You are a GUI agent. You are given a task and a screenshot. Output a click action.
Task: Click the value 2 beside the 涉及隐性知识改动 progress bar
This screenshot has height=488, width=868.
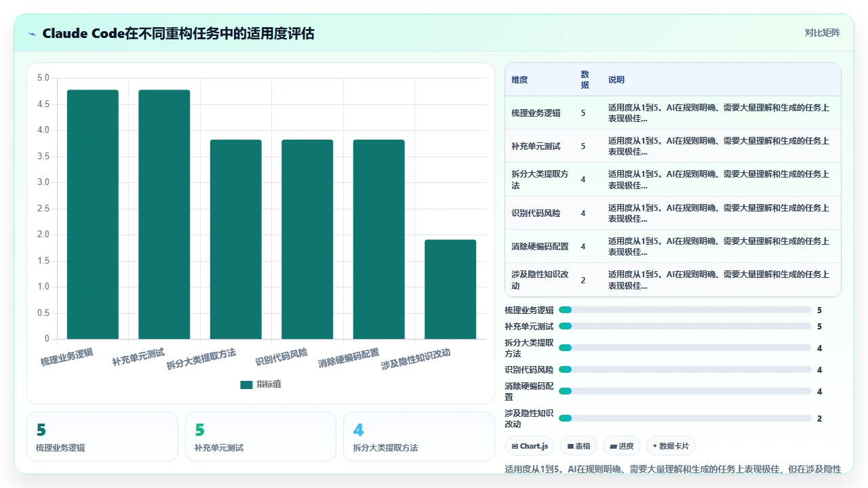click(x=819, y=419)
